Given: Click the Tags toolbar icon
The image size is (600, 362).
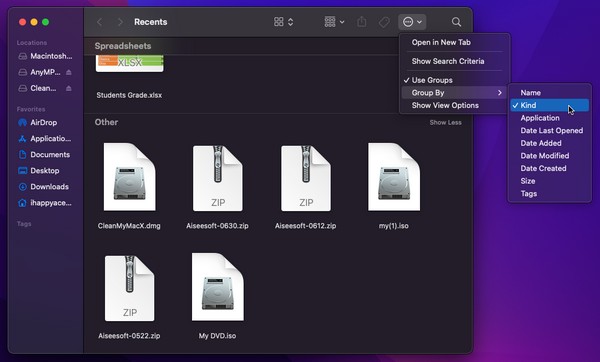Looking at the screenshot, I should (384, 22).
